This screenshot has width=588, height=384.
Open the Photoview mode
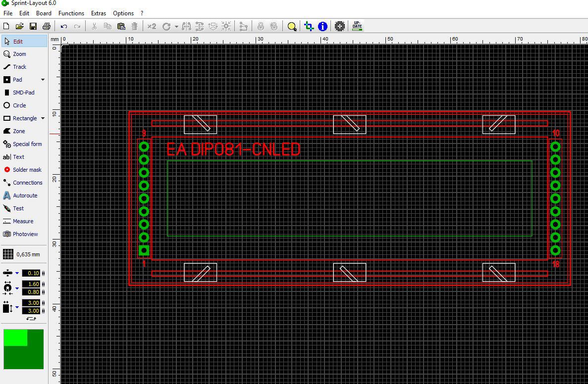[x=24, y=234]
